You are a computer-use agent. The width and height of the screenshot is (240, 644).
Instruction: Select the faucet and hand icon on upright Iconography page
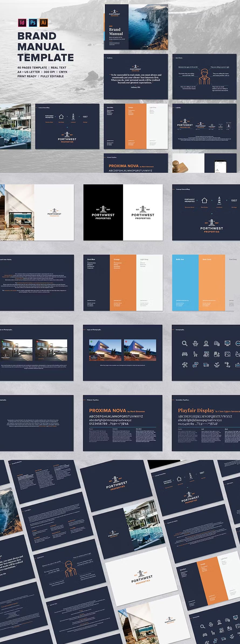[x=227, y=365]
